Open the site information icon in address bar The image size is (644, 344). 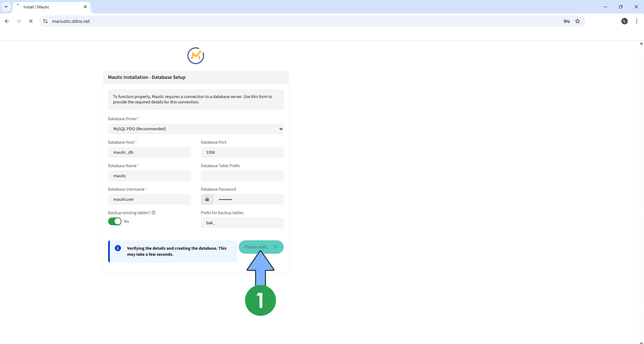[x=45, y=21]
